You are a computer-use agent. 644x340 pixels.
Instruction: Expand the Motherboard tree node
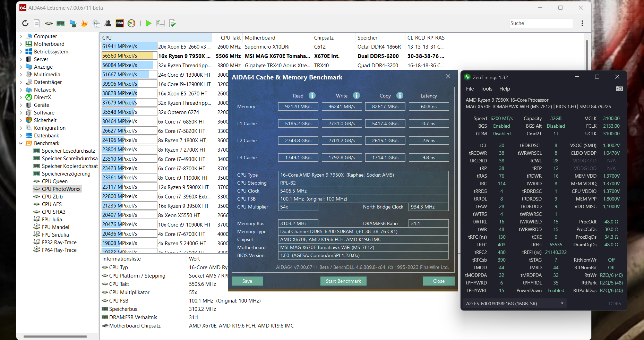pos(21,44)
